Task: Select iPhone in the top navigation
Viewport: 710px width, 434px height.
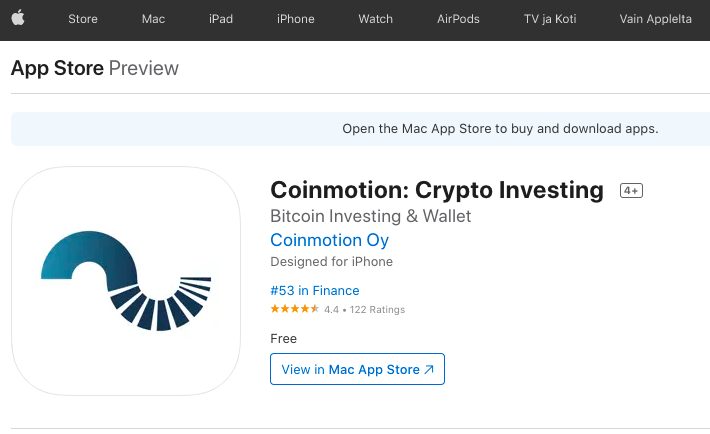Action: click(296, 19)
